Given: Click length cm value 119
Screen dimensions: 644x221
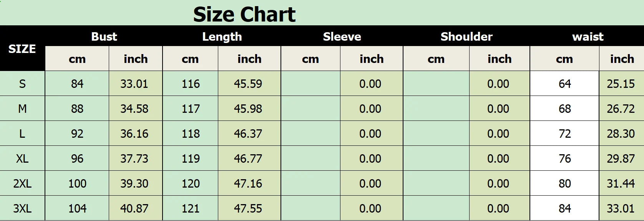Looking at the screenshot, I should point(191,158).
